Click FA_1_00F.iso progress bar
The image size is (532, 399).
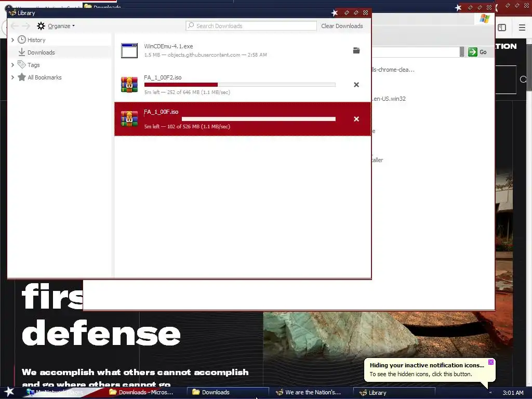[240, 119]
